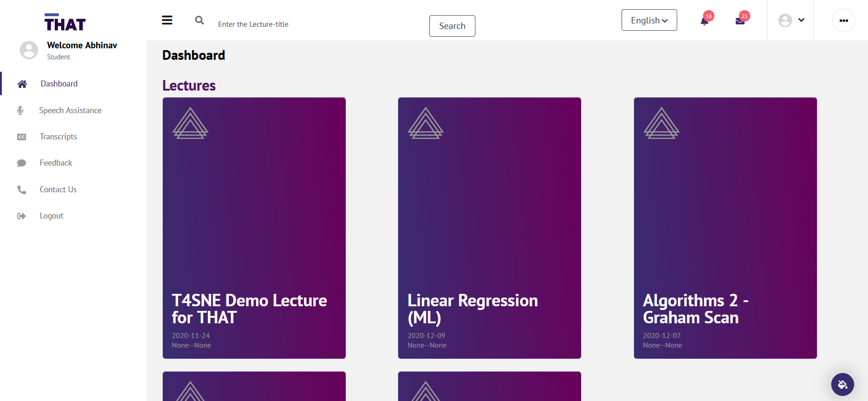Viewport: 868px width, 401px height.
Task: Click the hamburger menu icon
Action: pos(167,20)
